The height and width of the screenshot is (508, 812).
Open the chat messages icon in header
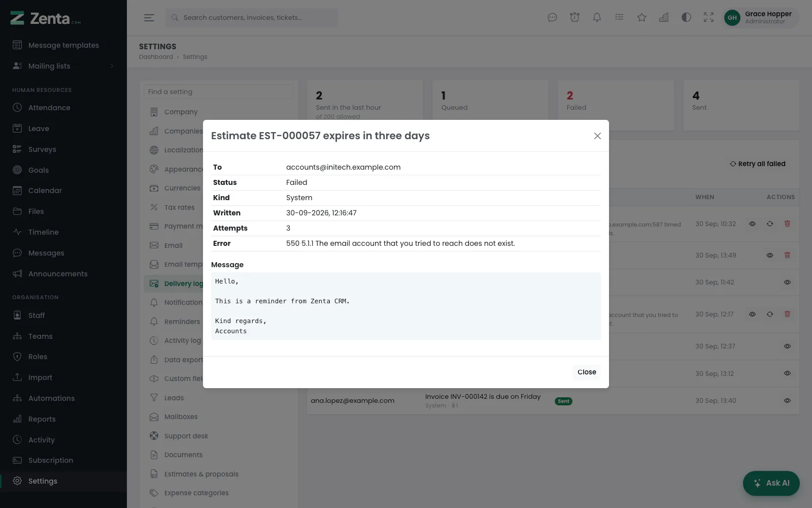(x=552, y=18)
